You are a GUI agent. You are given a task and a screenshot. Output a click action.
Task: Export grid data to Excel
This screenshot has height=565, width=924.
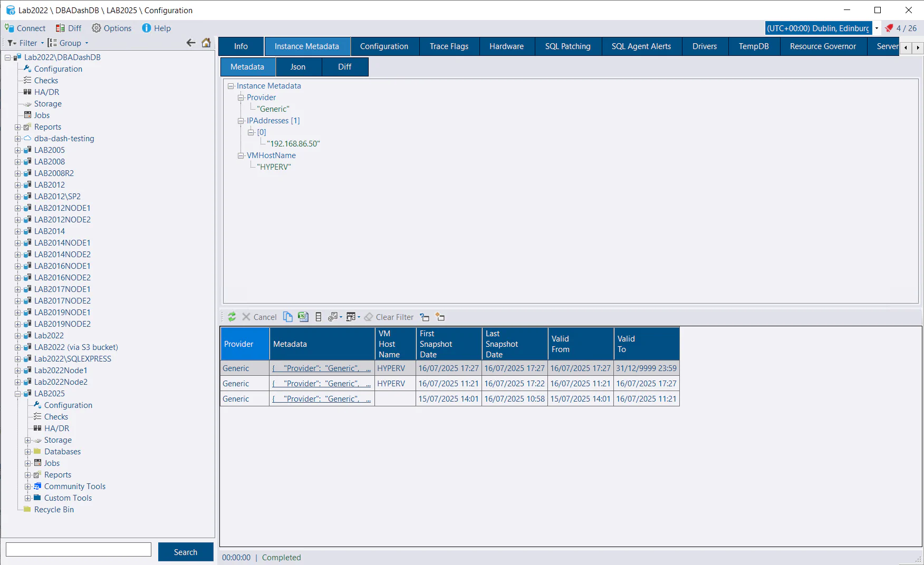303,317
